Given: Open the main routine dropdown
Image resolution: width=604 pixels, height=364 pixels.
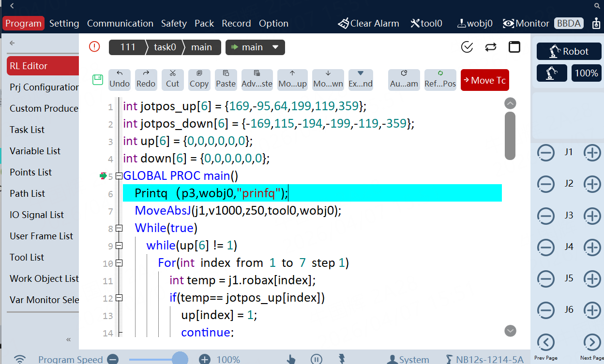Looking at the screenshot, I should point(255,47).
